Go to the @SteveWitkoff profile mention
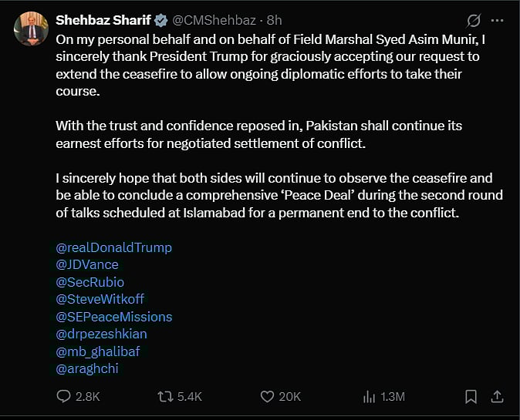Screen dimensions: 520x420 coord(100,299)
